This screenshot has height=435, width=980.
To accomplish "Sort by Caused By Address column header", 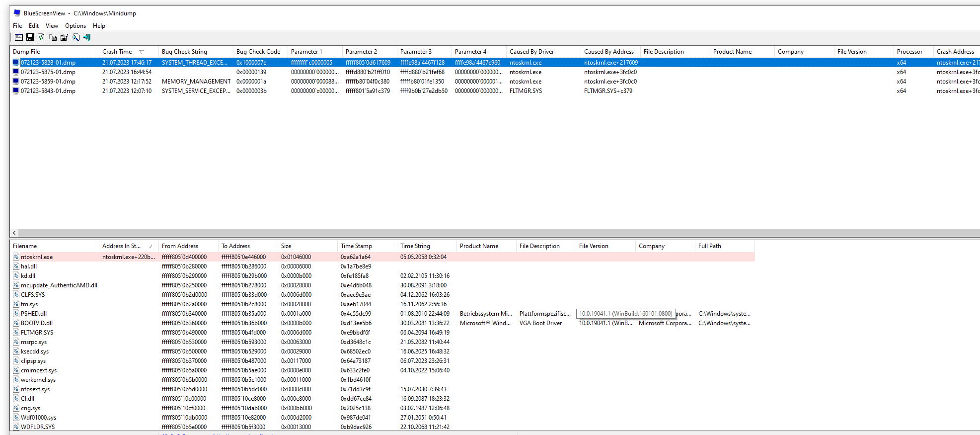I will tap(611, 52).
